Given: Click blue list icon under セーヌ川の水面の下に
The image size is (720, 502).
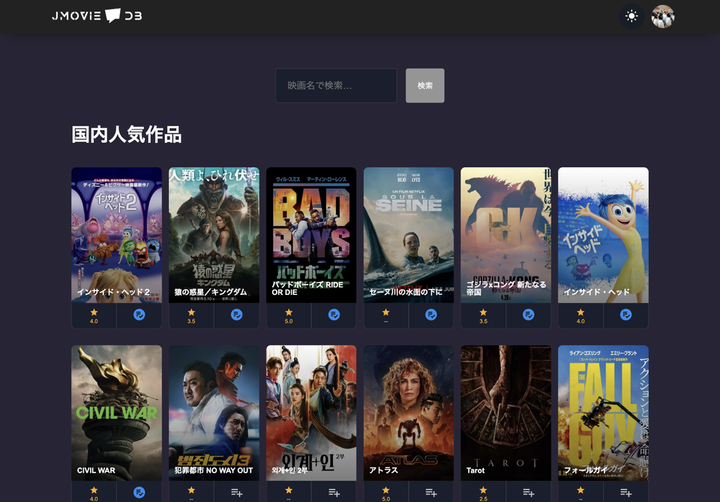Looking at the screenshot, I should 431,315.
